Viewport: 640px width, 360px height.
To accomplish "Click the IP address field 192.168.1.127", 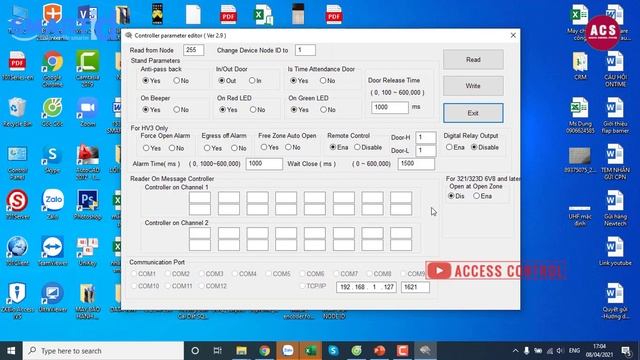I will tap(367, 287).
